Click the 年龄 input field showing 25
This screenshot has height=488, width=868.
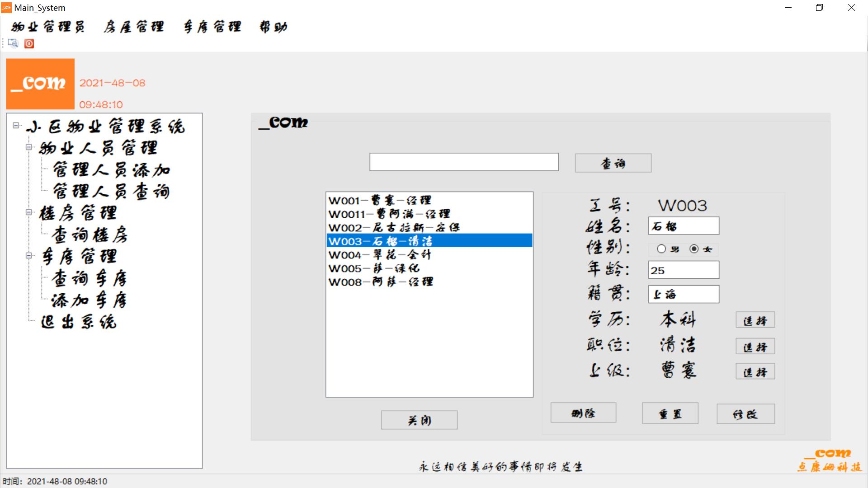click(684, 270)
